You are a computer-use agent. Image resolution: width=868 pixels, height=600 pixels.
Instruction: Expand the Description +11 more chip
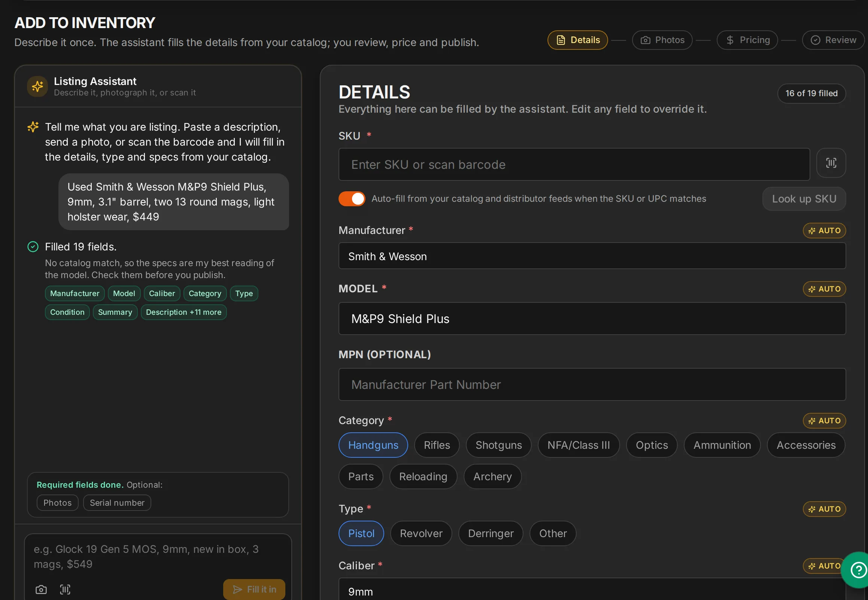tap(183, 312)
